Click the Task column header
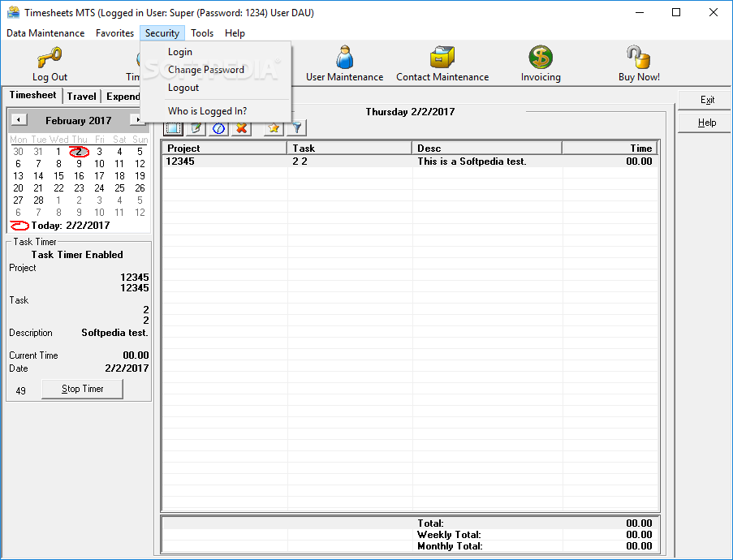 click(x=349, y=149)
